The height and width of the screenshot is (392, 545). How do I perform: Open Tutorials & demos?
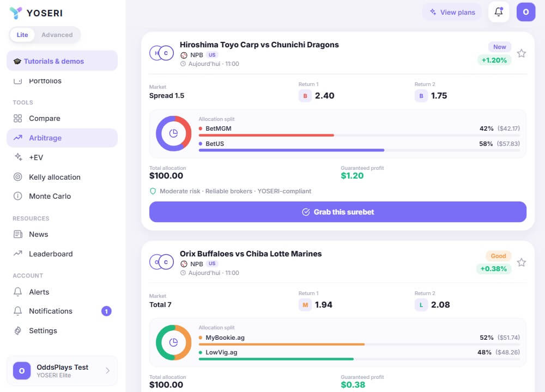[x=62, y=61]
